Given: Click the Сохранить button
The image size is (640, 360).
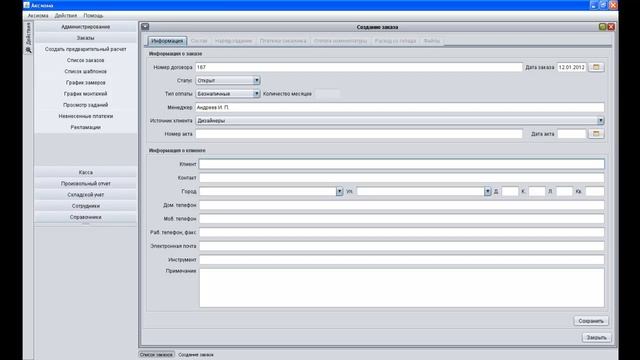Looking at the screenshot, I should coord(591,321).
